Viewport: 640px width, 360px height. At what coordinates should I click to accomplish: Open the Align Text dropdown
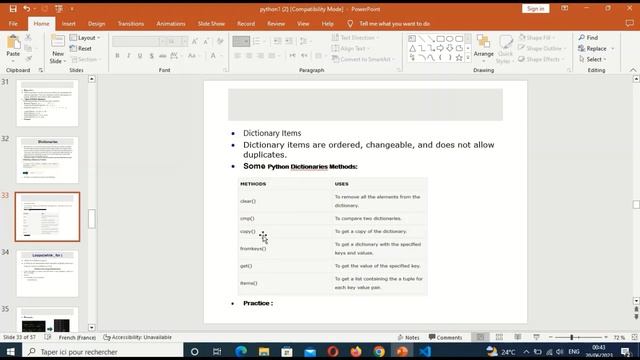[351, 48]
